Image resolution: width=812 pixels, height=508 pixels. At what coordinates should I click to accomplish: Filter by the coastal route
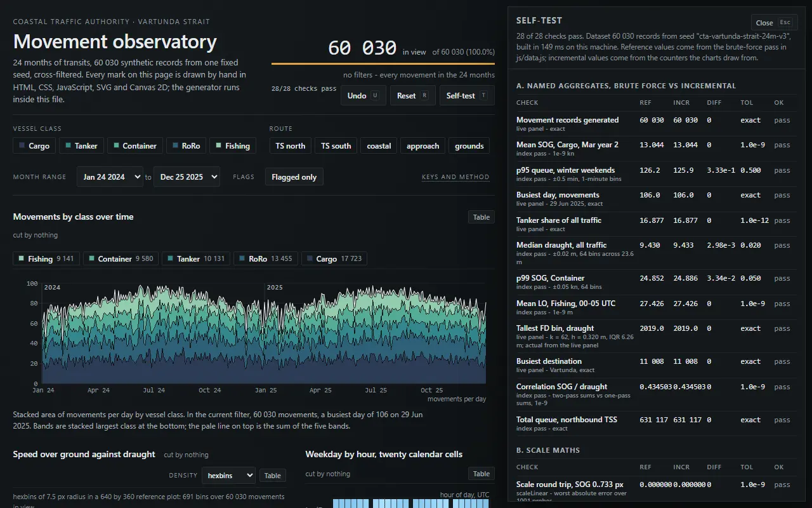(379, 145)
